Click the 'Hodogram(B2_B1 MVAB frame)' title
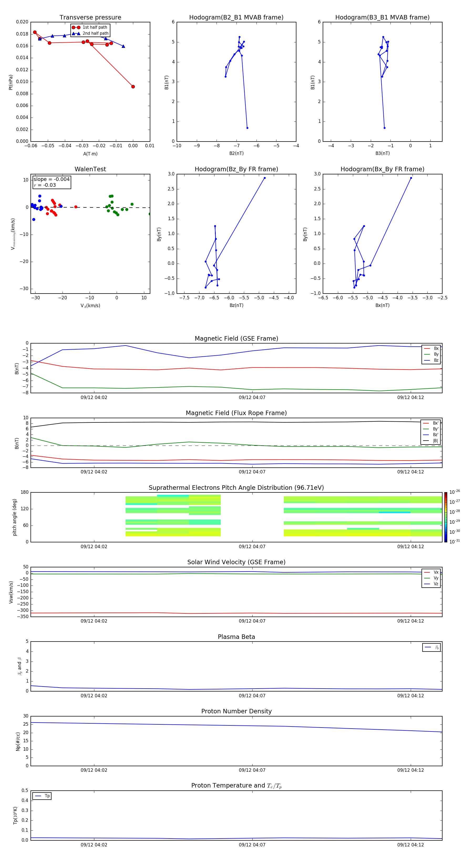 pos(236,18)
